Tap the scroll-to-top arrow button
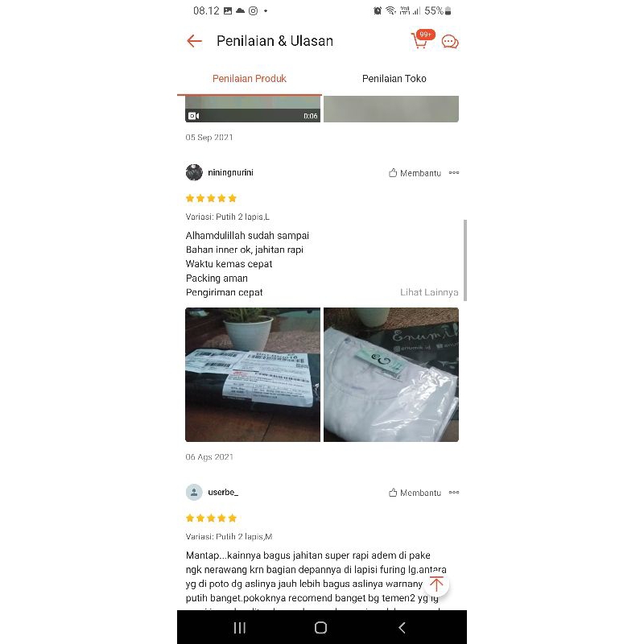The image size is (644, 644). pos(436,584)
